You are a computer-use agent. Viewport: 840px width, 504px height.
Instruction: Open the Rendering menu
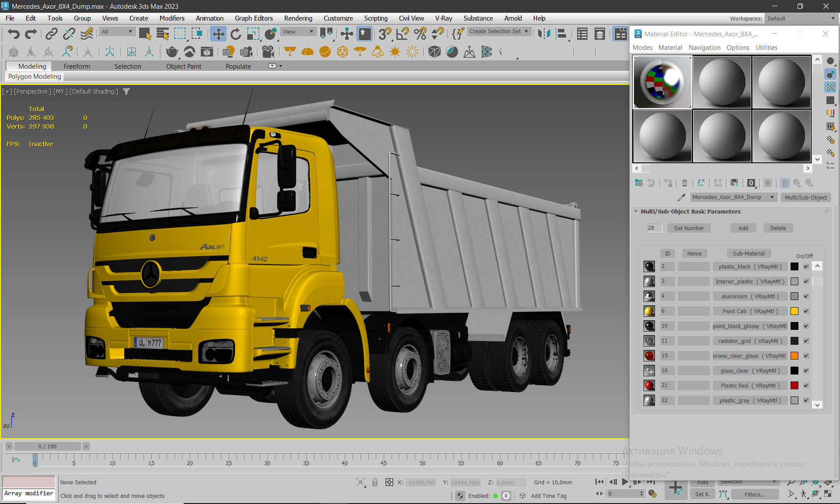(x=298, y=18)
